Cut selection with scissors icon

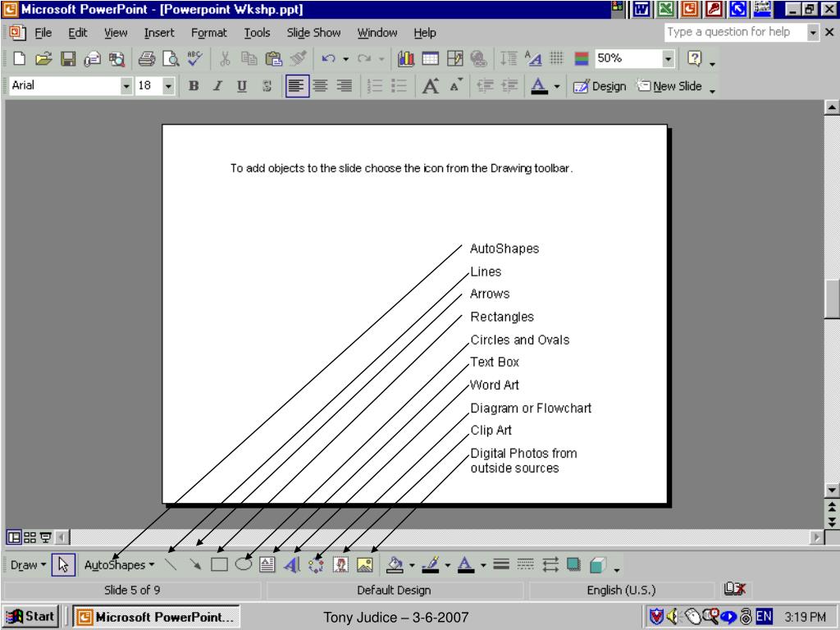click(225, 58)
